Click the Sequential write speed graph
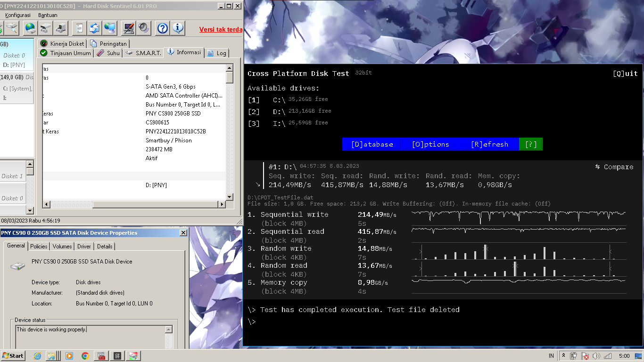Image resolution: width=644 pixels, height=362 pixels. click(519, 217)
